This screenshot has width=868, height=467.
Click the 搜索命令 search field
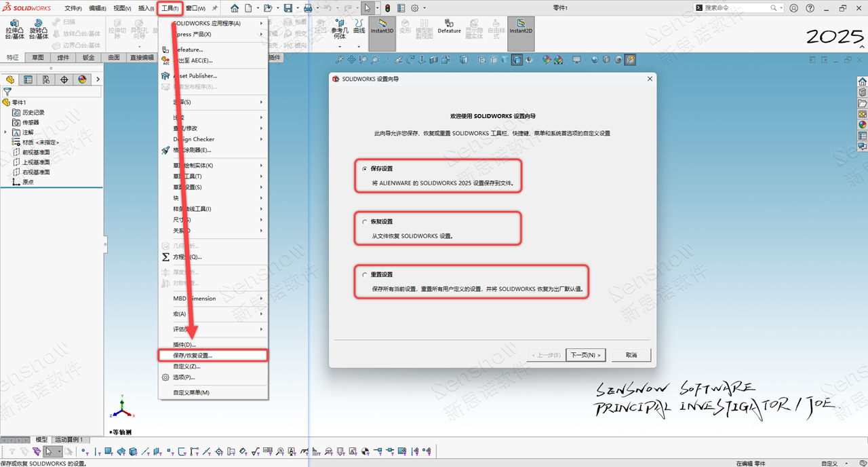(736, 8)
